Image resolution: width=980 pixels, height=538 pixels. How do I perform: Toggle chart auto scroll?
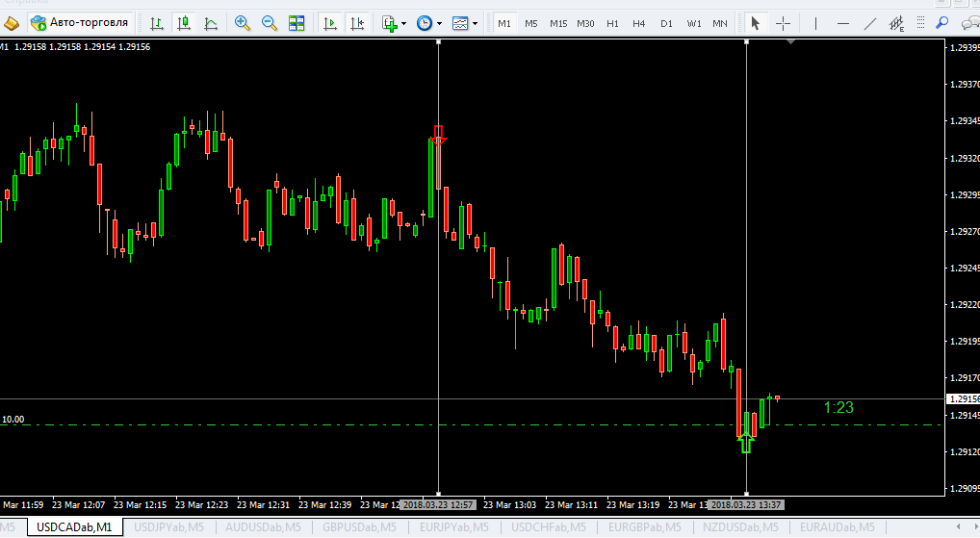coord(329,24)
